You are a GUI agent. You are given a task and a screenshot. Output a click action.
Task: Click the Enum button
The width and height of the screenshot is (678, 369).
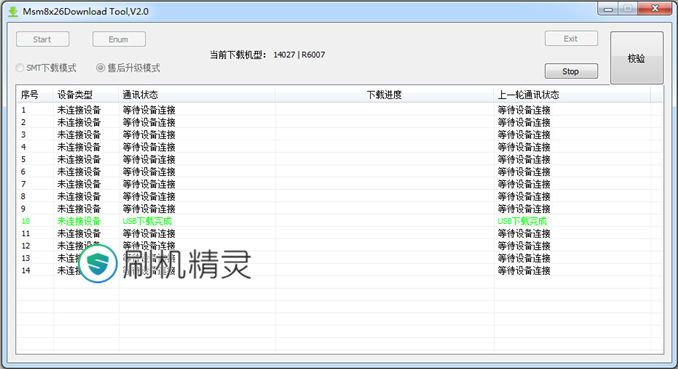click(x=119, y=39)
